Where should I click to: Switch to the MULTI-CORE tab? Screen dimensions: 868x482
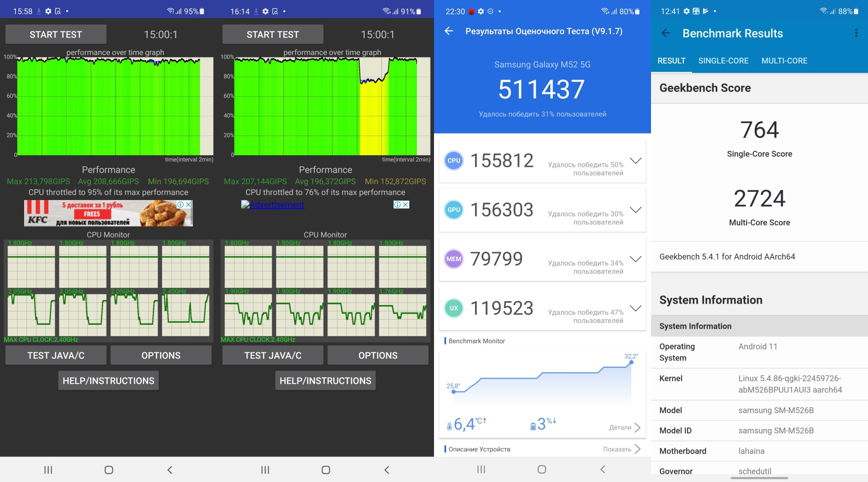click(x=784, y=61)
